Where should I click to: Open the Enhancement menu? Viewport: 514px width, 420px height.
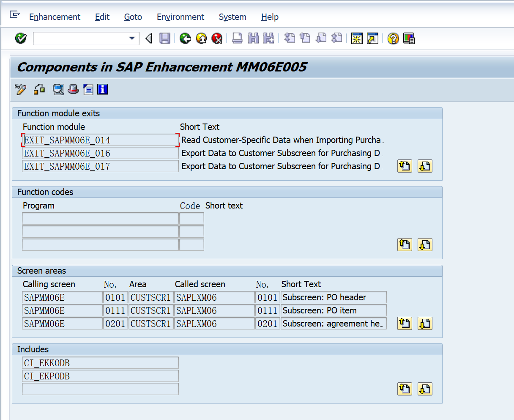55,17
